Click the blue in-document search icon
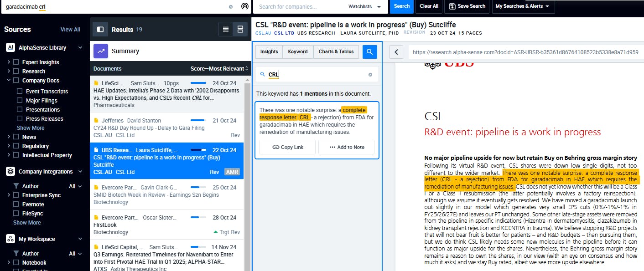 pos(370,52)
